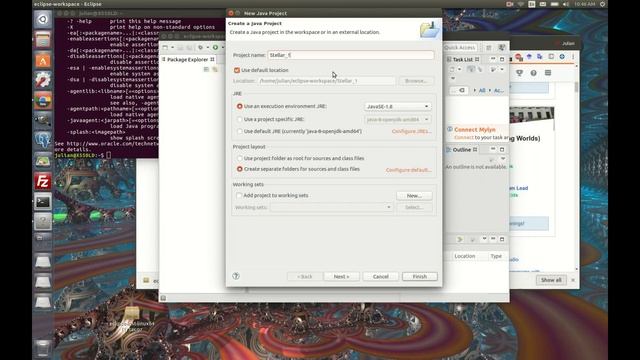Click All filter link in Task List
This screenshot has width=640, height=360.
[x=482, y=90]
